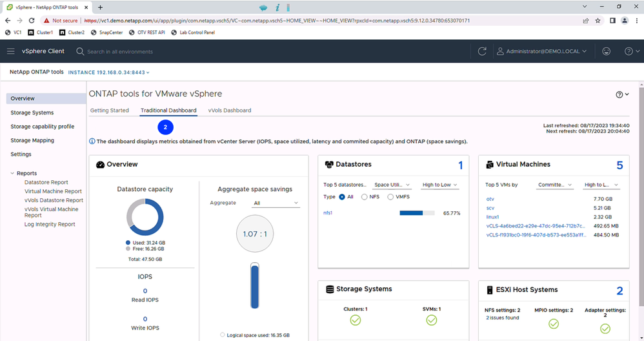Select the VMFS datastore type radio

(x=390, y=196)
